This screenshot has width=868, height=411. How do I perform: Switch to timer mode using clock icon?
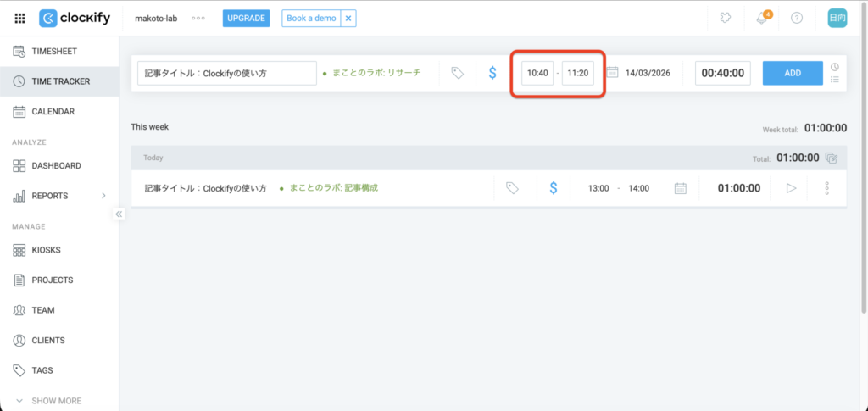click(834, 67)
